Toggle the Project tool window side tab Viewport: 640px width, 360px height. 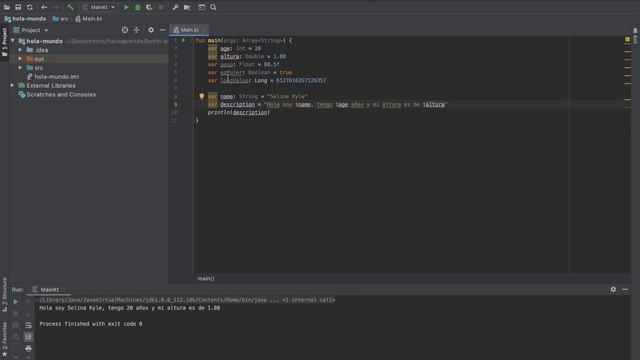click(x=4, y=42)
